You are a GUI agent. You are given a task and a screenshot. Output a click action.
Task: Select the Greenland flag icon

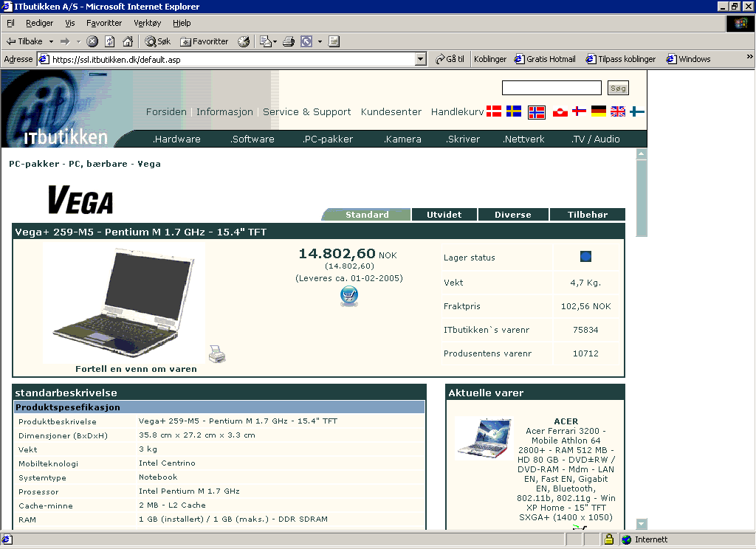(x=560, y=112)
